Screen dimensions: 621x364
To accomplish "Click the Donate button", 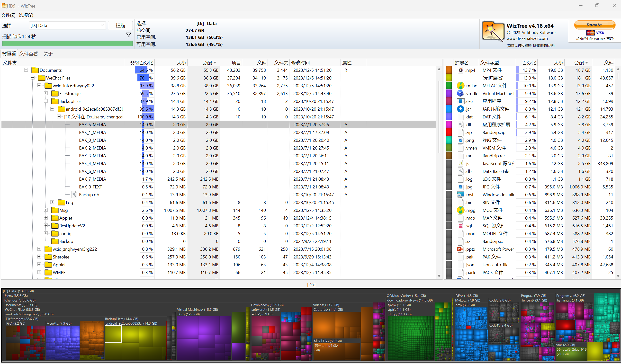I will pyautogui.click(x=594, y=25).
